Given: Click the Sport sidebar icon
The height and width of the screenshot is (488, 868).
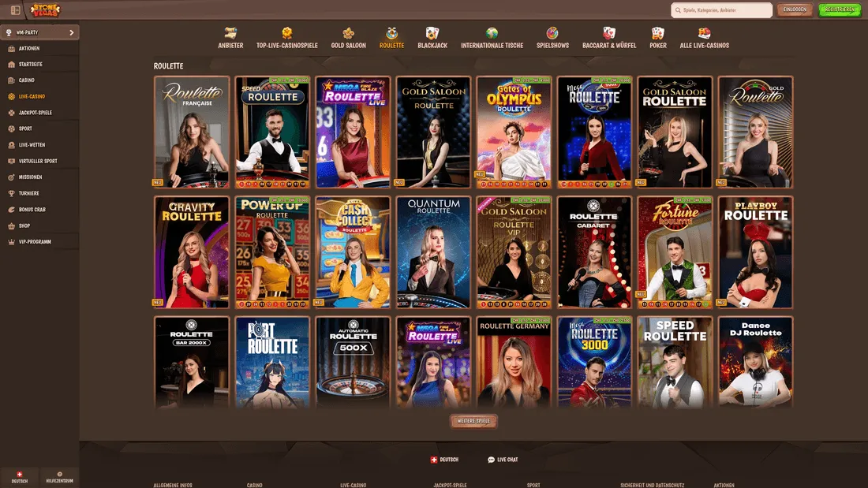Looking at the screenshot, I should point(11,129).
